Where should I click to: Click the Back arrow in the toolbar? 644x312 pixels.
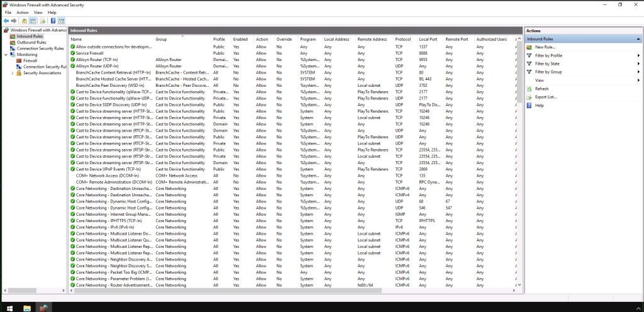pyautogui.click(x=6, y=21)
